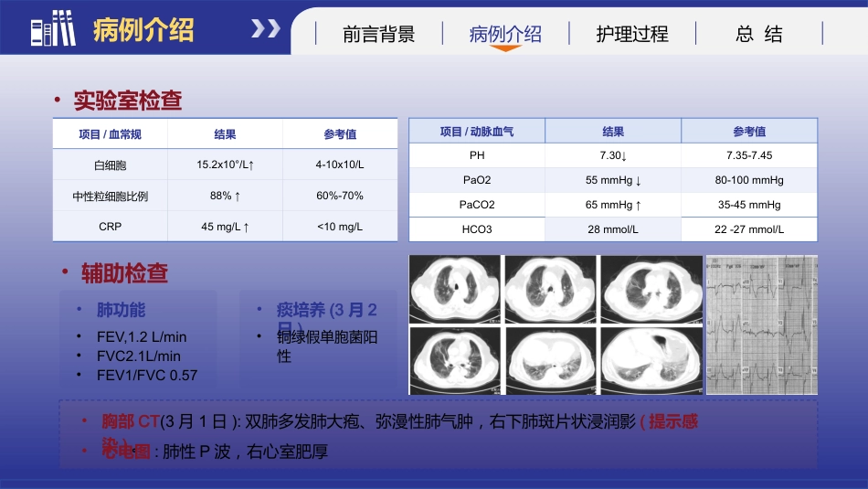868x489 pixels.
Task: Click the 病例介绍 slide title
Action: point(143,29)
